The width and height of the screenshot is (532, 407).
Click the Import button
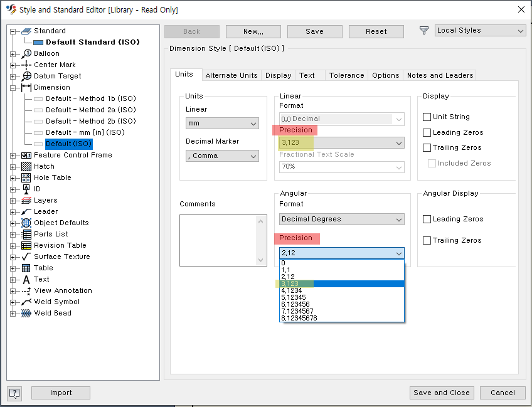pyautogui.click(x=61, y=393)
